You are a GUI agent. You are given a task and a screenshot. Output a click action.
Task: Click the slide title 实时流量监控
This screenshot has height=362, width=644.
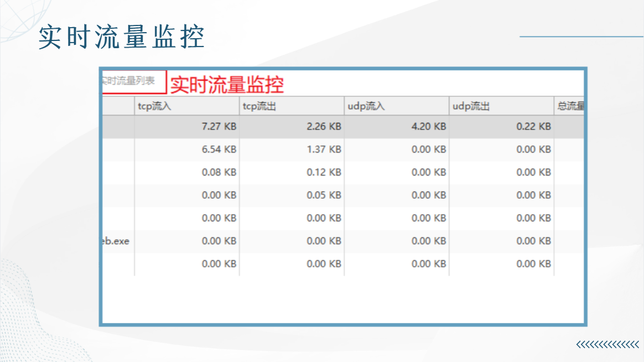click(122, 37)
